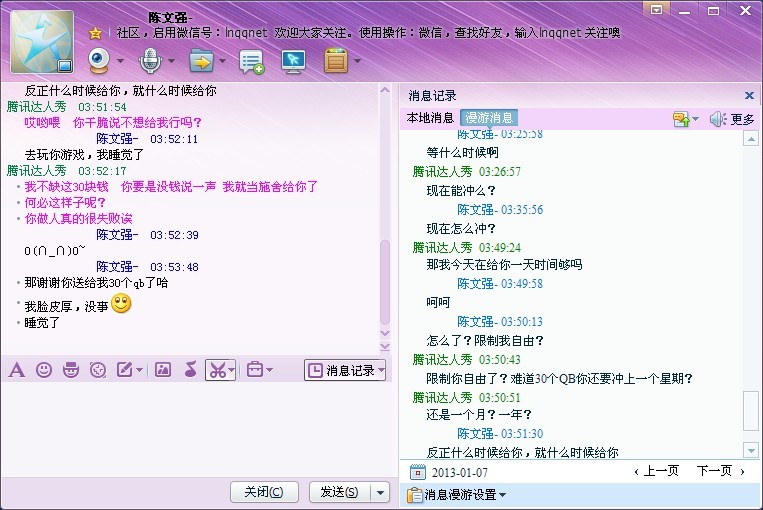Open the applications box icon
This screenshot has height=510, width=763.
(336, 61)
